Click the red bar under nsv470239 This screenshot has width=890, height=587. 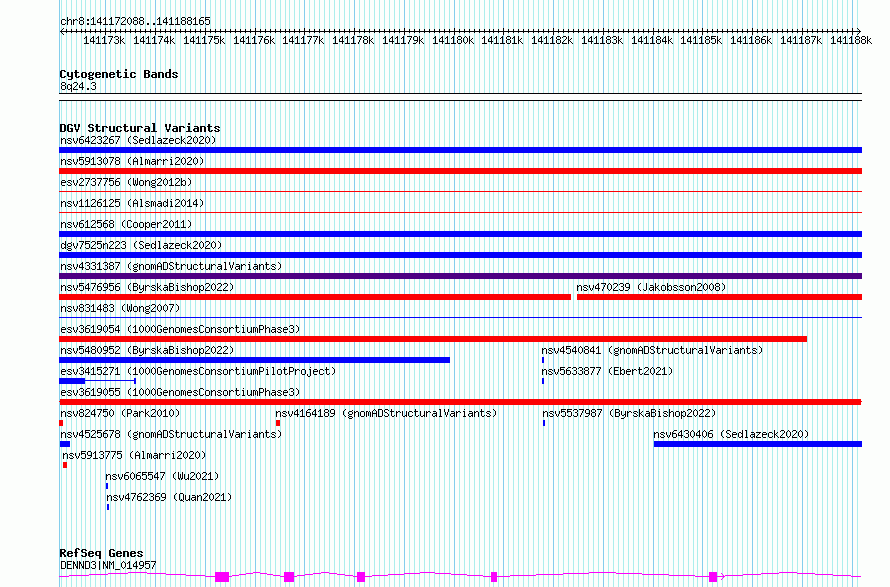(x=719, y=297)
